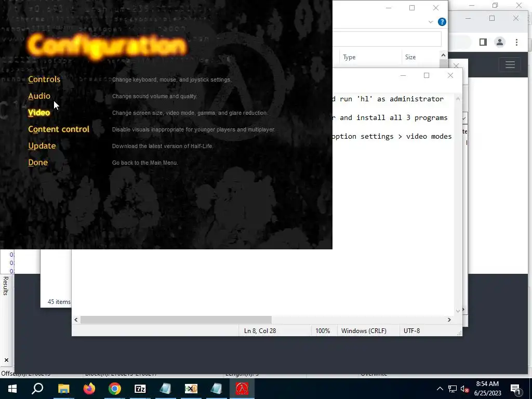The height and width of the screenshot is (399, 532).
Task: Click Notepad's vertical scroll-down arrow
Action: tap(458, 311)
